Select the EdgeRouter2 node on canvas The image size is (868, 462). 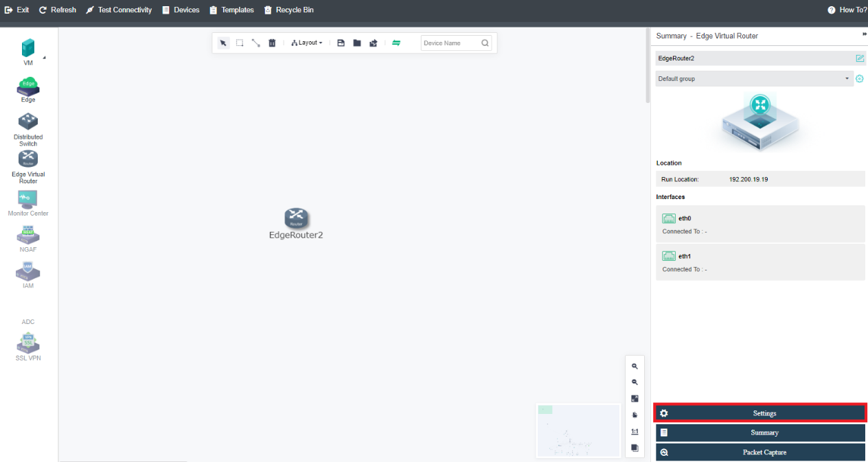pyautogui.click(x=296, y=219)
